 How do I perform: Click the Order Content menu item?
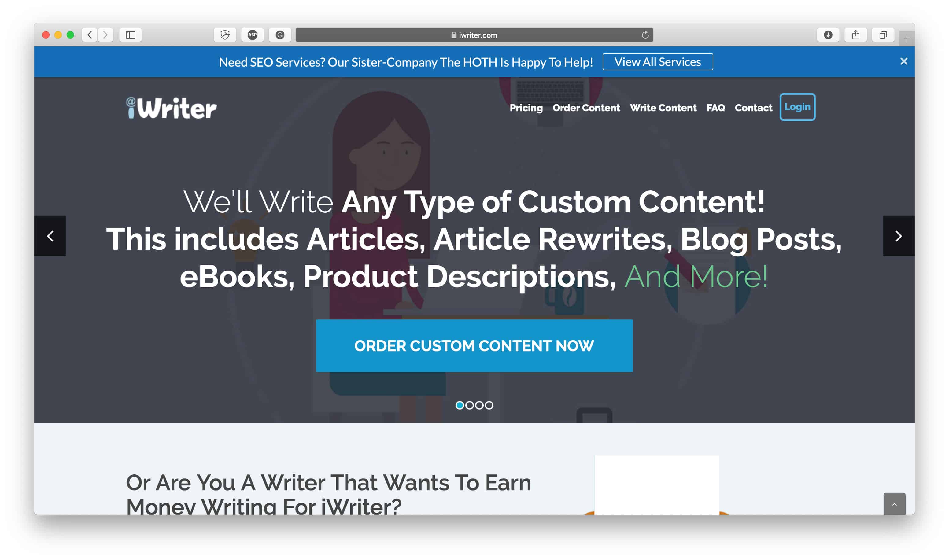tap(586, 107)
